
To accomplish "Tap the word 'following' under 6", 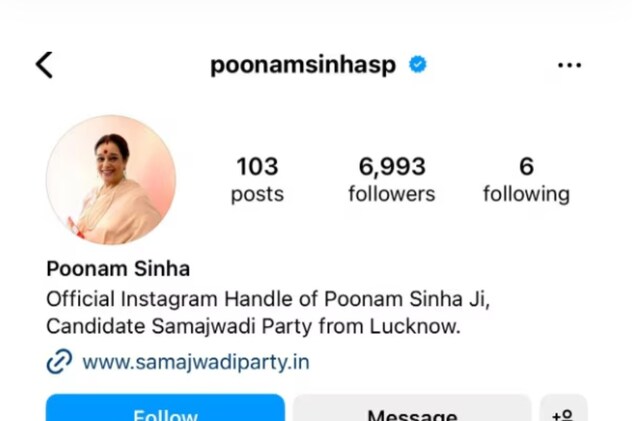I will 526,195.
